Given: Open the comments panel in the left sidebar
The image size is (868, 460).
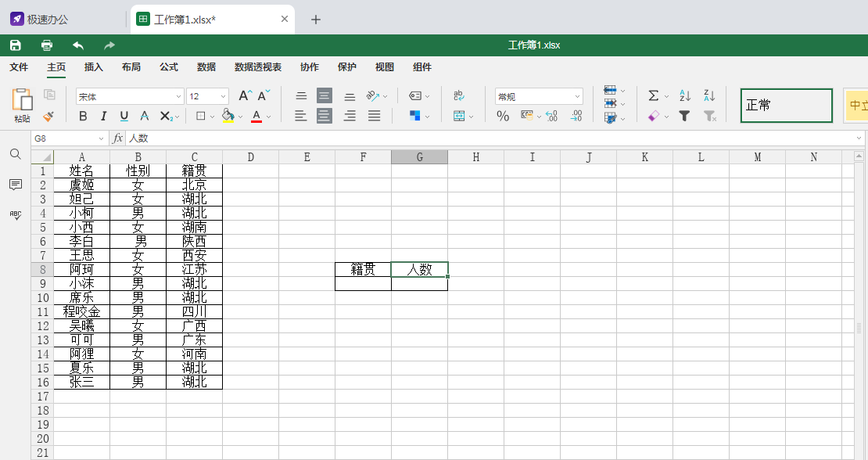Looking at the screenshot, I should point(16,185).
